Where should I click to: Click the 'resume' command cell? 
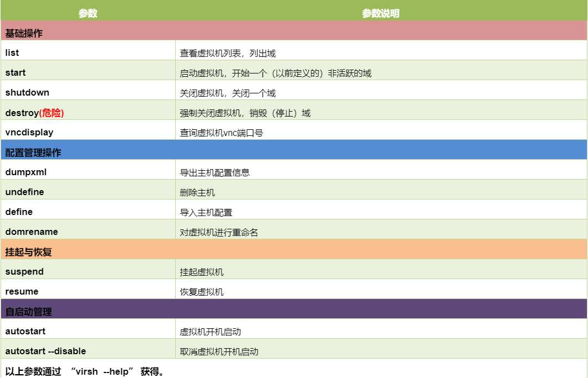tap(88, 288)
